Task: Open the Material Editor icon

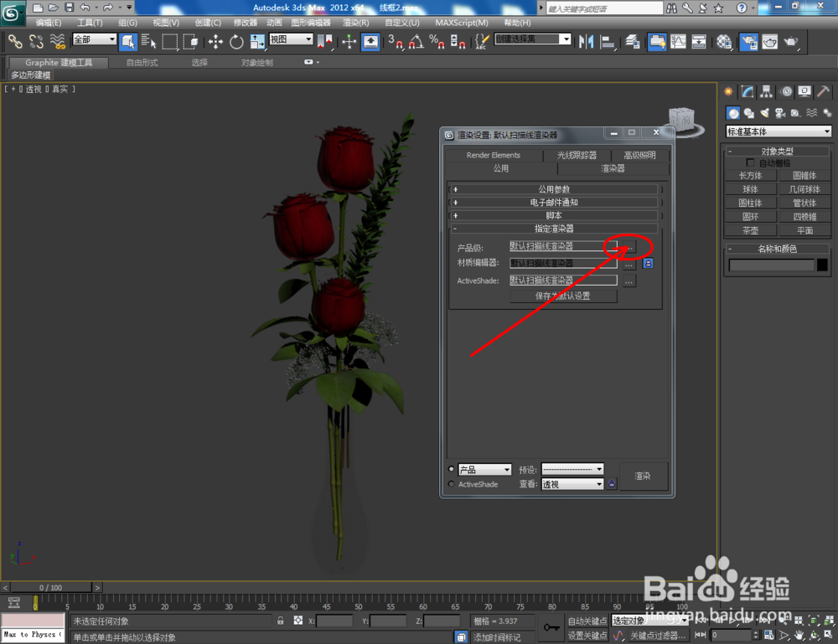Action: click(724, 41)
